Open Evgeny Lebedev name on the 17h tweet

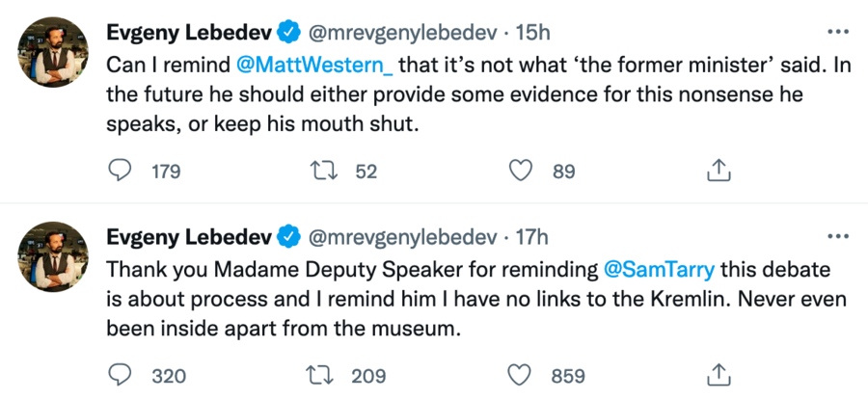click(187, 236)
